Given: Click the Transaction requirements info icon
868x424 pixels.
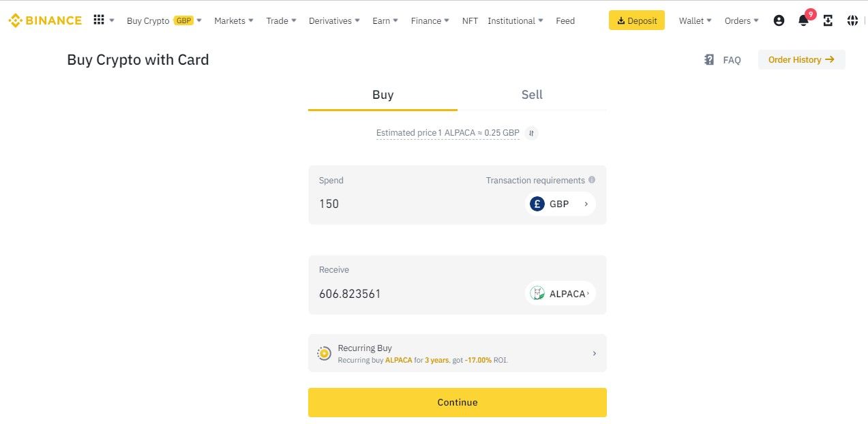Looking at the screenshot, I should (x=592, y=180).
